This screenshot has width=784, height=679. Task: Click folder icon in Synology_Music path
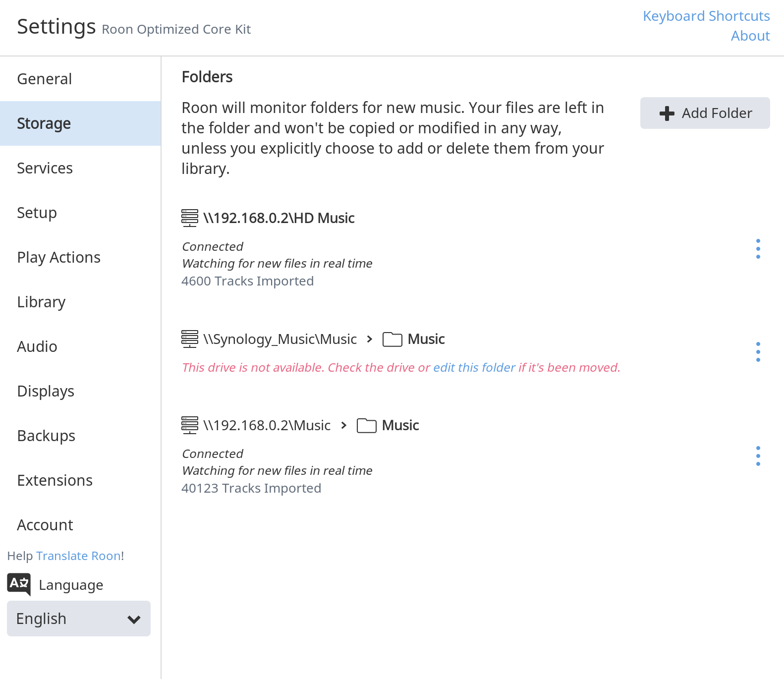coord(392,339)
